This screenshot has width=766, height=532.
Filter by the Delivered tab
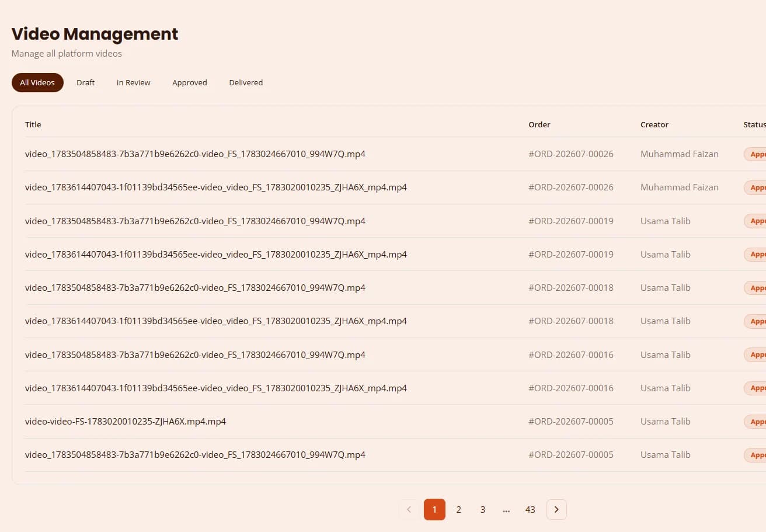pos(246,82)
